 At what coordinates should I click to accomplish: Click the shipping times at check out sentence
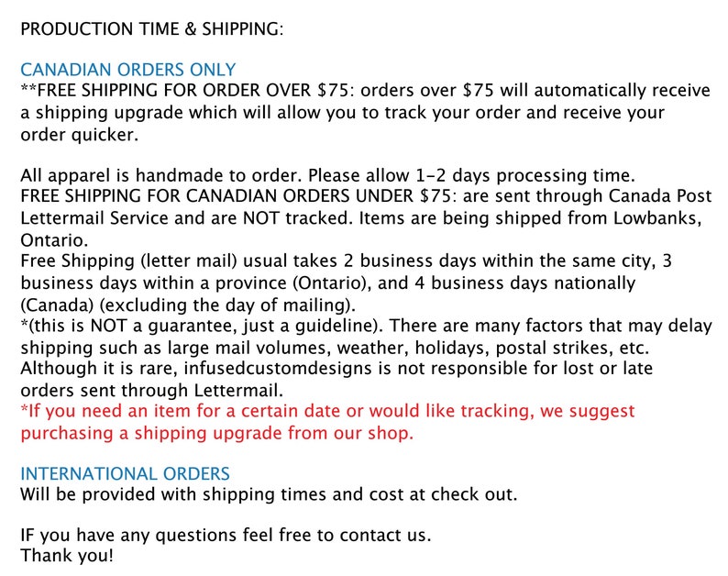[269, 494]
